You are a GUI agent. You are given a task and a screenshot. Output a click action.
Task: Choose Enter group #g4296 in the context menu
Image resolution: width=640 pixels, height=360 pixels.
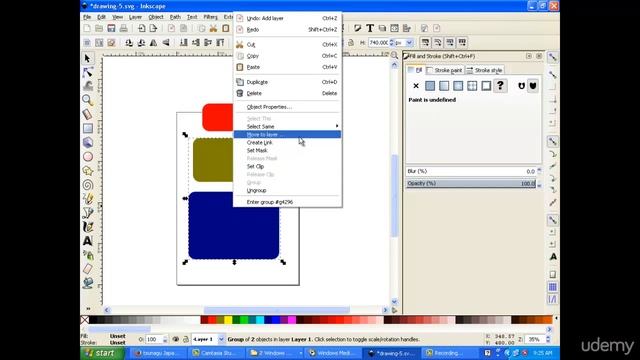tap(287, 202)
